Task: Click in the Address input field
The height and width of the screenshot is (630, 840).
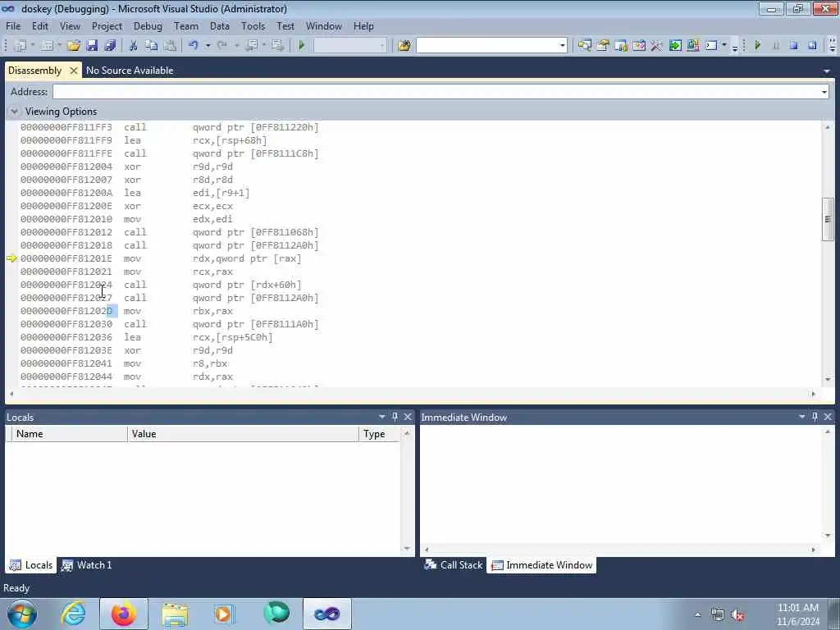Action: click(x=436, y=92)
